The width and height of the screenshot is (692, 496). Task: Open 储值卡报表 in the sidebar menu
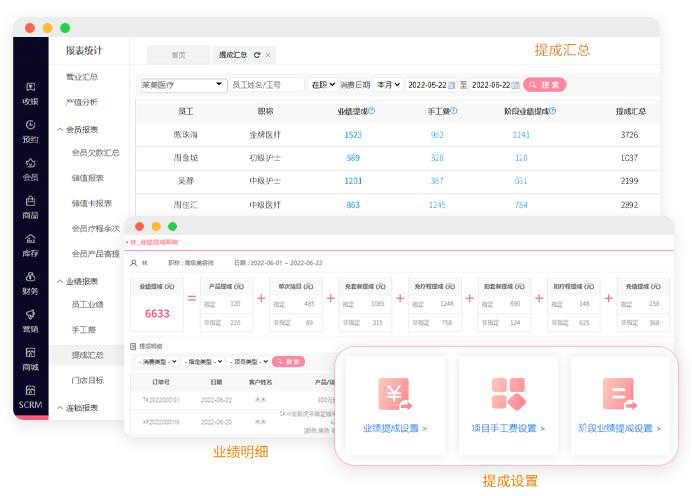click(x=92, y=203)
